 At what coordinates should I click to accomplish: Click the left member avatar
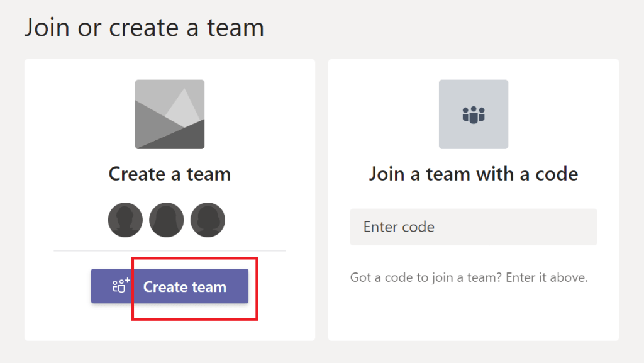[x=125, y=220]
